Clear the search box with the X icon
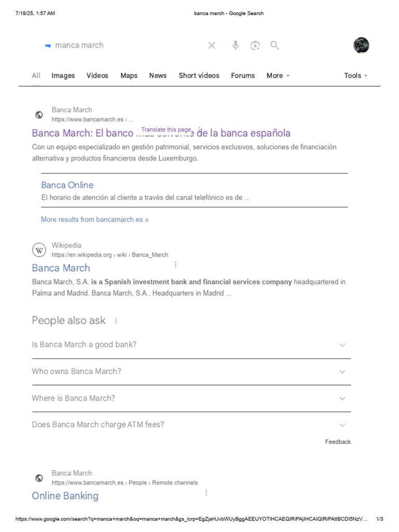This screenshot has width=399, height=532. pyautogui.click(x=212, y=45)
